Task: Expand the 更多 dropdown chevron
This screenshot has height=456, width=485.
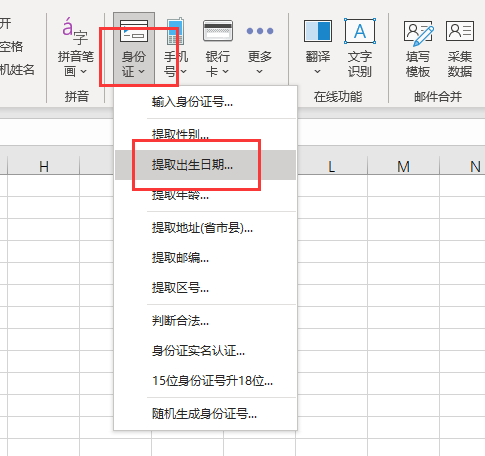Action: 260,72
